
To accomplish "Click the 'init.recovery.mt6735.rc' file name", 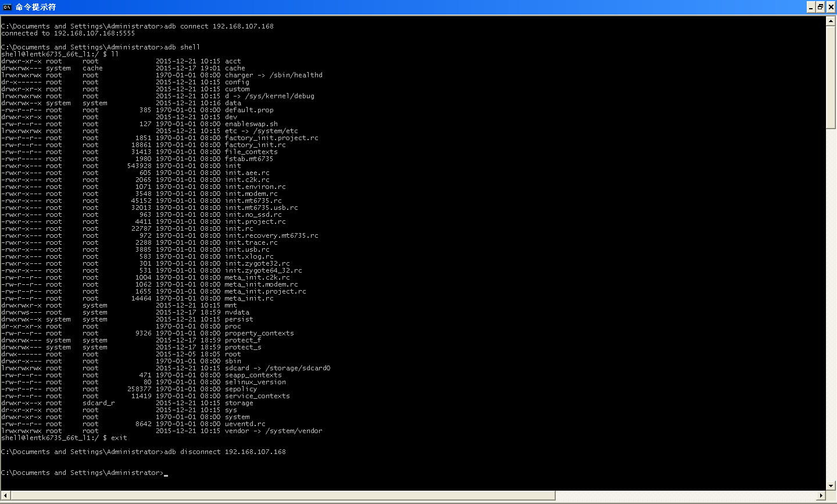I will tap(271, 235).
